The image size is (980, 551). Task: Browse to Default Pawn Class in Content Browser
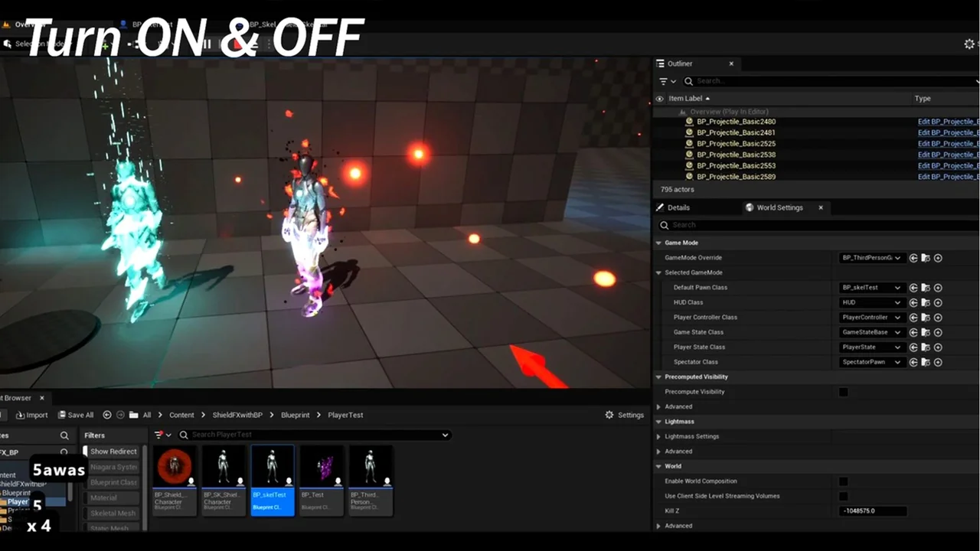pos(926,288)
